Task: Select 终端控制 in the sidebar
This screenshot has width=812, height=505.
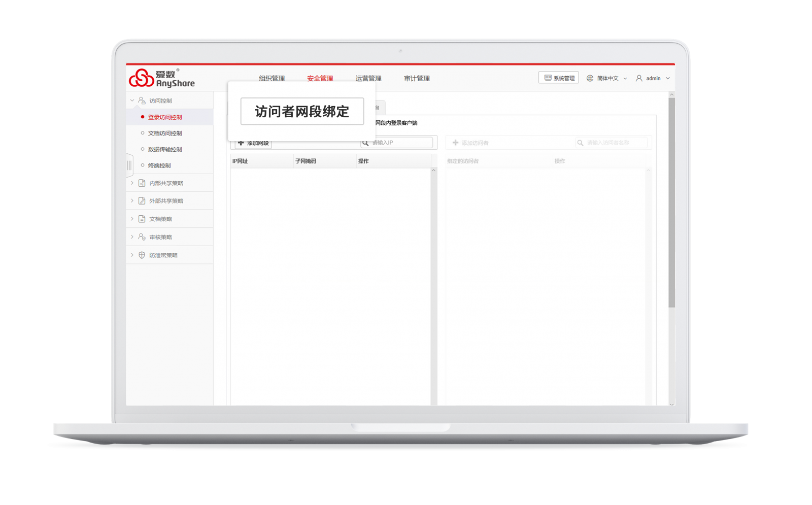Action: [159, 165]
